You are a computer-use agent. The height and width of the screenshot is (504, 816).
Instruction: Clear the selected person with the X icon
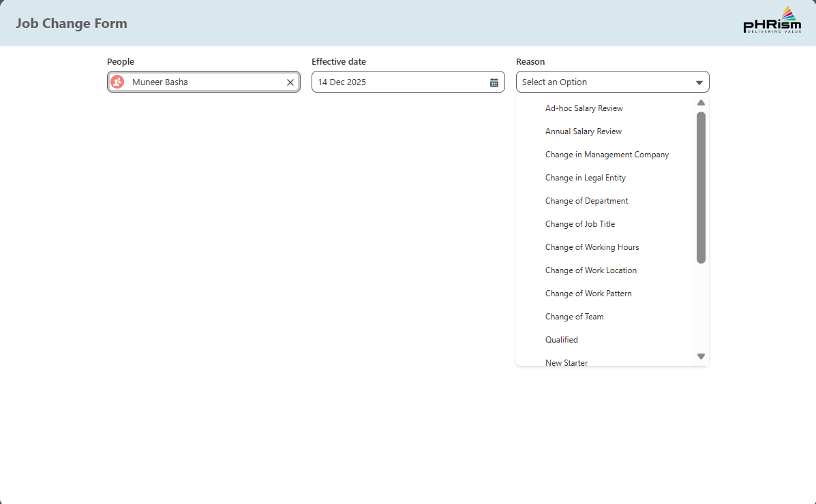[290, 82]
